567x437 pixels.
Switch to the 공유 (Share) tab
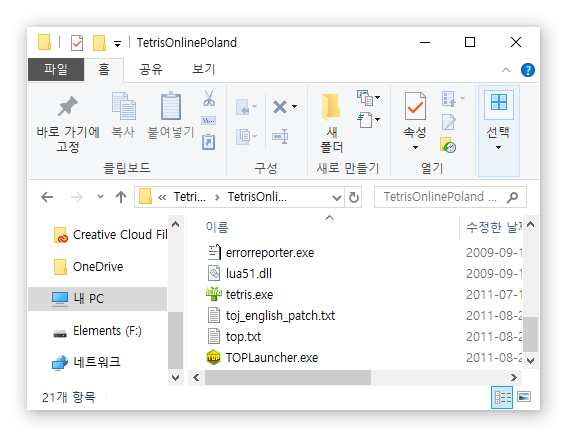coord(151,69)
